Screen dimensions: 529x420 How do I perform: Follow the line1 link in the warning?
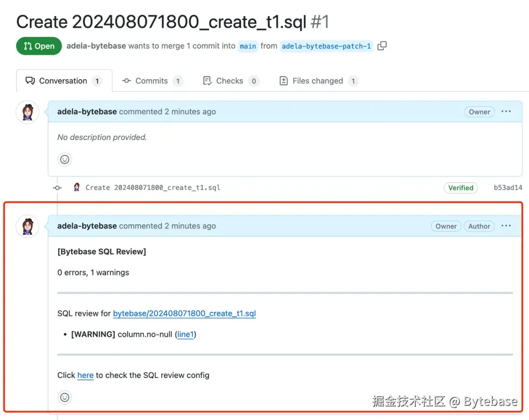click(x=186, y=334)
